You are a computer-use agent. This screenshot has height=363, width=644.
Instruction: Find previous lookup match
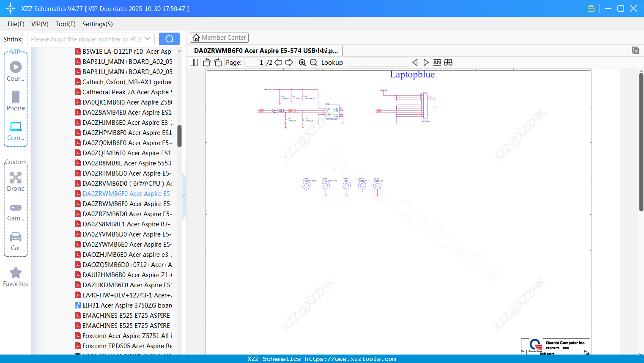tap(415, 63)
